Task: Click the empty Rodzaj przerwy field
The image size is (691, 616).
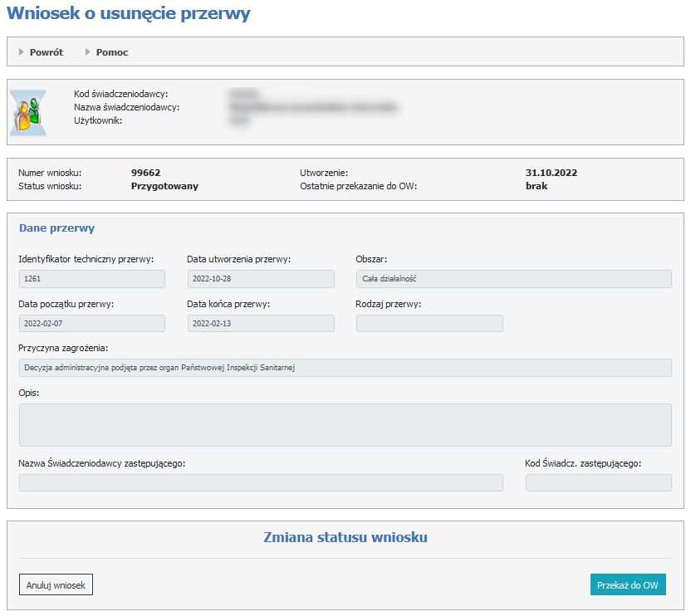Action: coord(429,324)
